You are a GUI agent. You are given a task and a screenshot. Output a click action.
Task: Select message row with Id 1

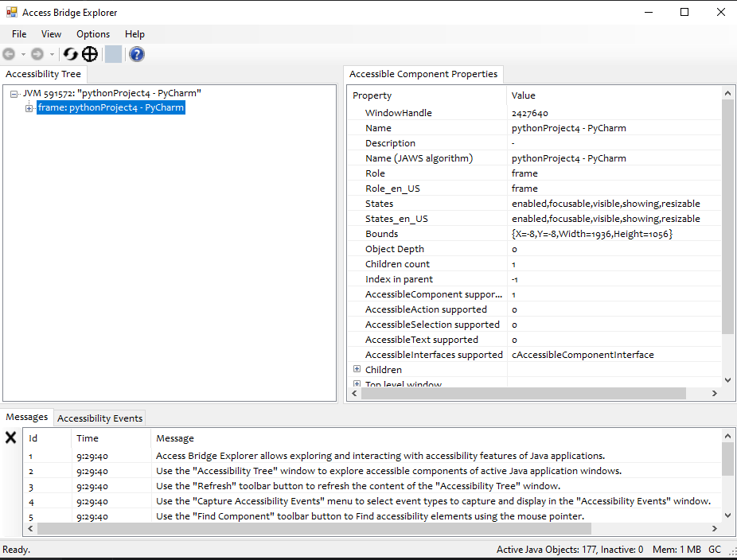click(x=372, y=456)
